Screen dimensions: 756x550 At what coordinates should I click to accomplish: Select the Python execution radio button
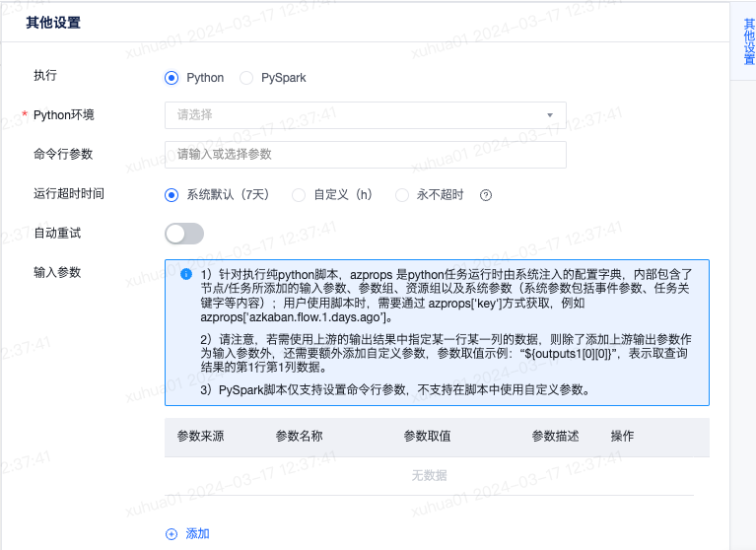(172, 78)
